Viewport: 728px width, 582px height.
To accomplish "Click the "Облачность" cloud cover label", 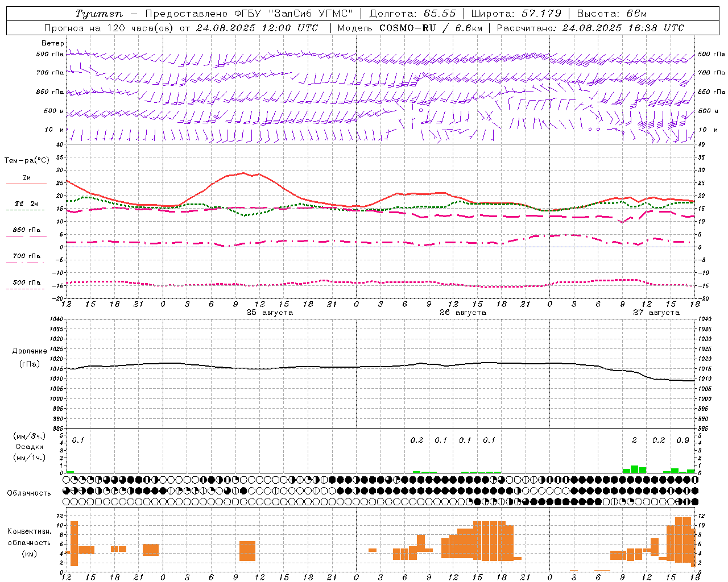I will pos(29,493).
